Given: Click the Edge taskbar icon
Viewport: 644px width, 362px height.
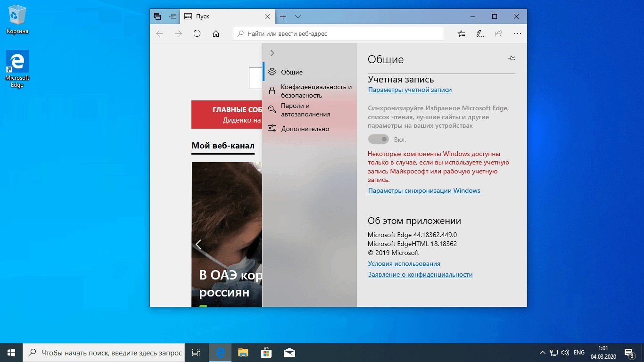Looking at the screenshot, I should coord(220,353).
